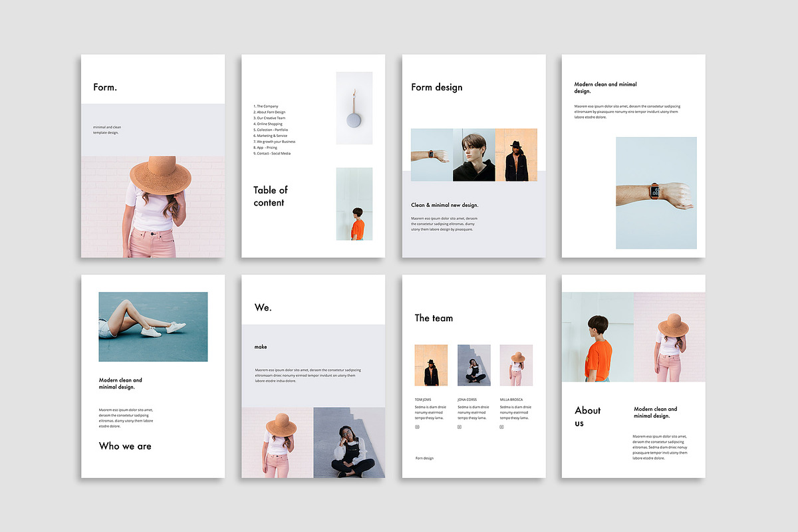Viewport: 798px width, 532px height.
Task: Click the short-haired portrait photo on Form design page
Action: click(x=474, y=155)
